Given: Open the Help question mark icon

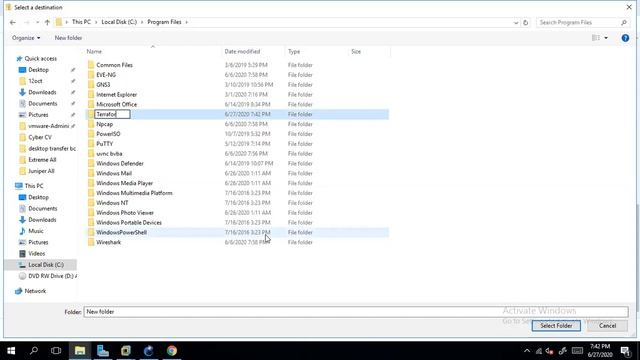Looking at the screenshot, I should 625,38.
